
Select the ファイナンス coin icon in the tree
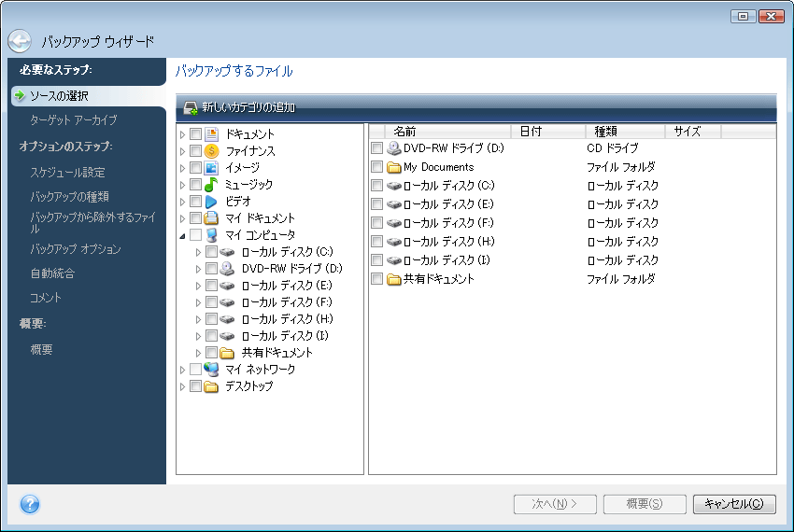click(211, 151)
